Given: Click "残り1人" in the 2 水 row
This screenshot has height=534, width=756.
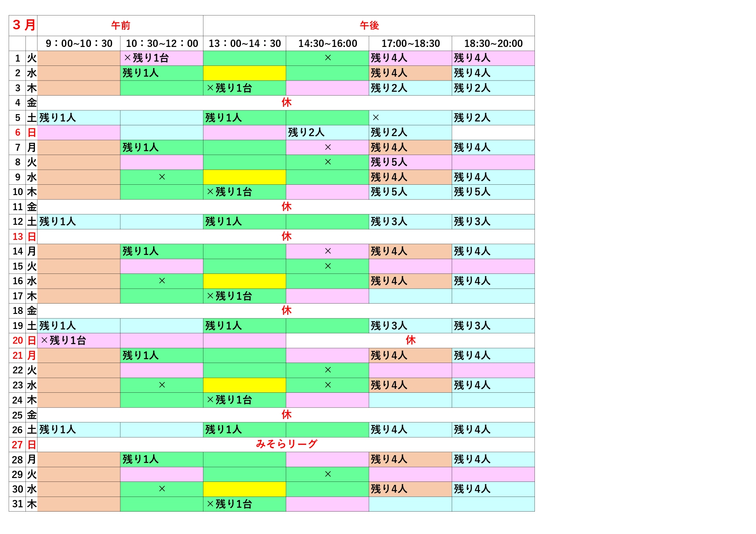Looking at the screenshot, I should pyautogui.click(x=141, y=73).
